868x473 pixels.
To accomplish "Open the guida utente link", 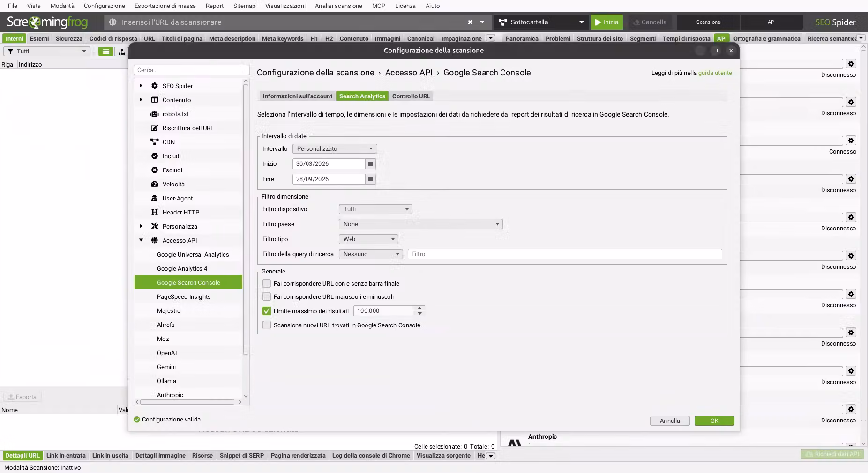I will 715,73.
